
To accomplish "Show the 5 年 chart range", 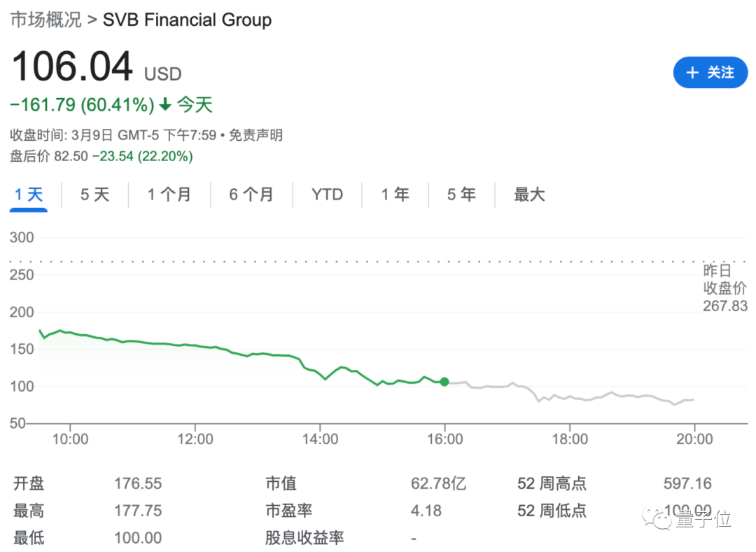I will click(461, 195).
